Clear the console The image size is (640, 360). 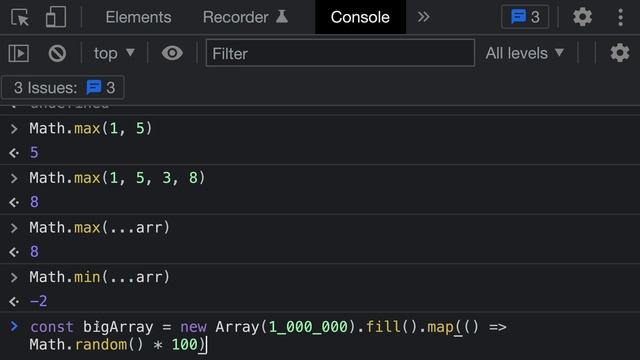(x=57, y=53)
